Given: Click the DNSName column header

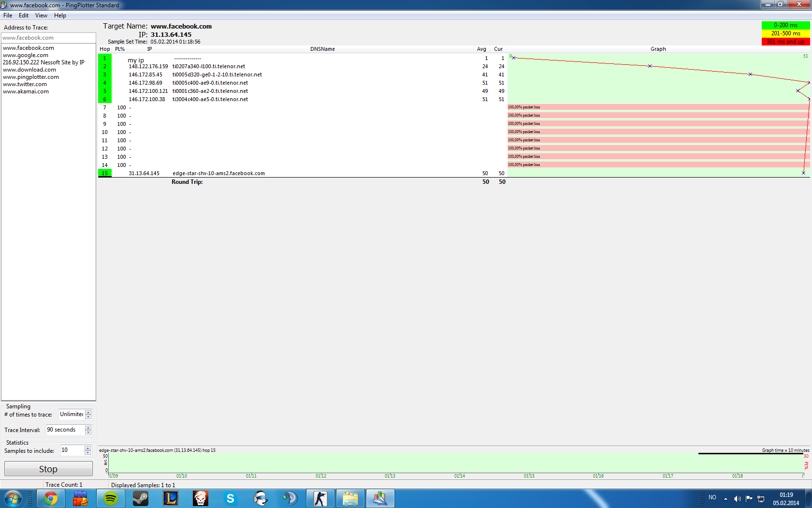Looking at the screenshot, I should pos(322,49).
